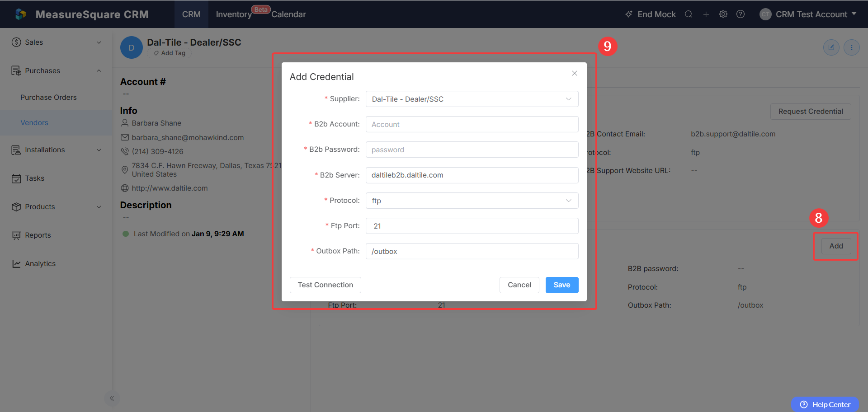Image resolution: width=868 pixels, height=412 pixels.
Task: Close the Add Credential dialog
Action: click(x=575, y=73)
